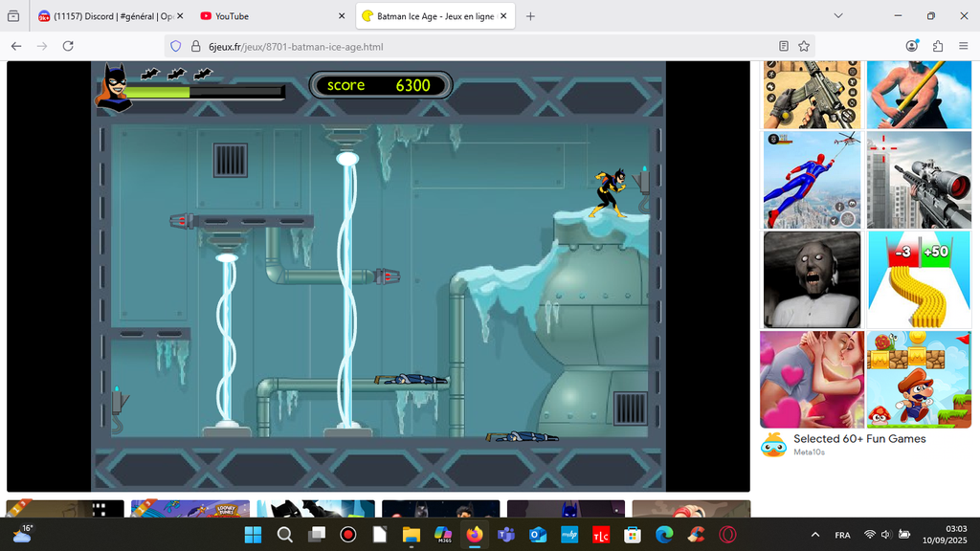
Task: Reload the current page
Action: pyautogui.click(x=68, y=46)
